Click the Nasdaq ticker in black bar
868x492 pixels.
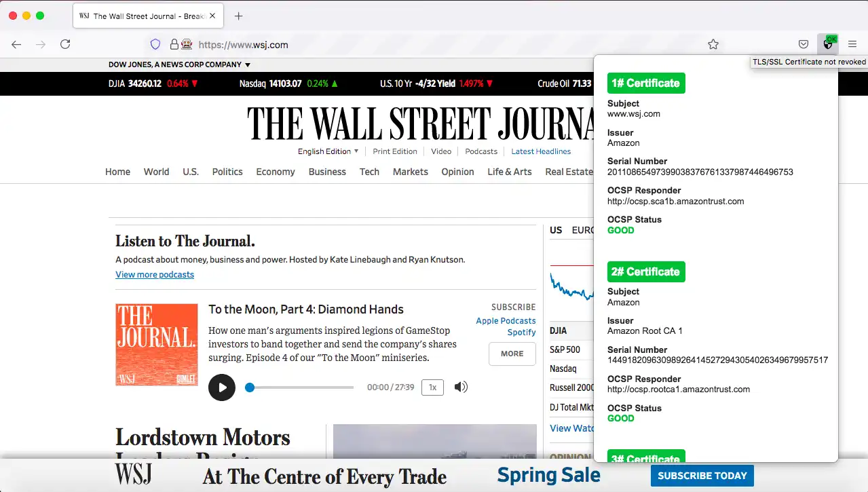[289, 83]
